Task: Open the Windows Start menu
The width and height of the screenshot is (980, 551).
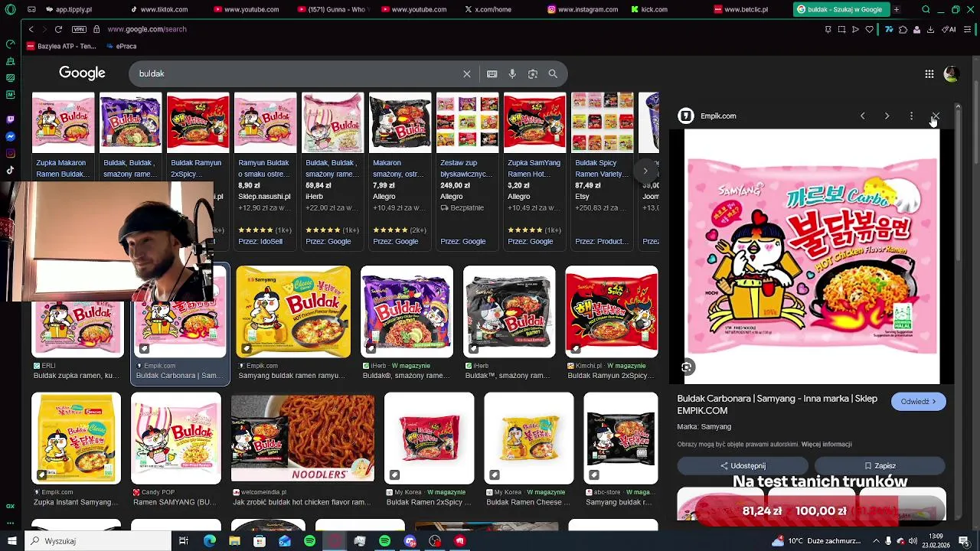Action: [11, 541]
